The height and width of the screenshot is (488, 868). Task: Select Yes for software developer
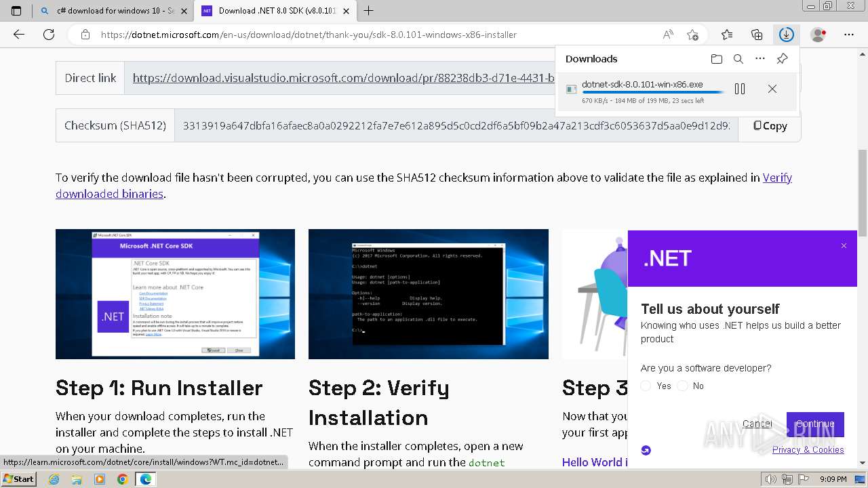[646, 386]
